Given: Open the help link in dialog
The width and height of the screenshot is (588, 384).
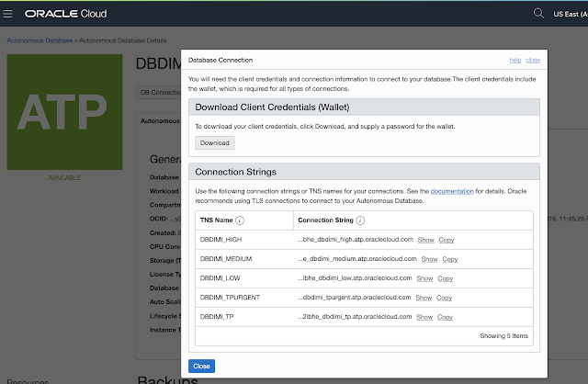Looking at the screenshot, I should pos(515,60).
